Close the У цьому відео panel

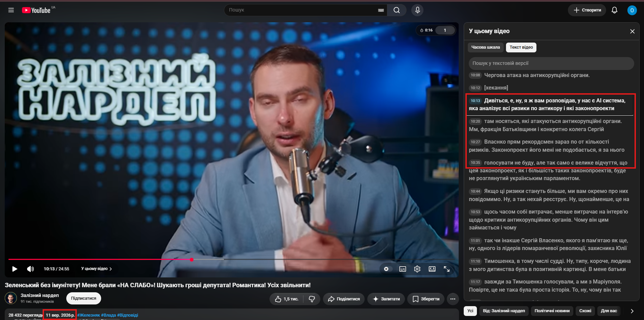tap(632, 31)
